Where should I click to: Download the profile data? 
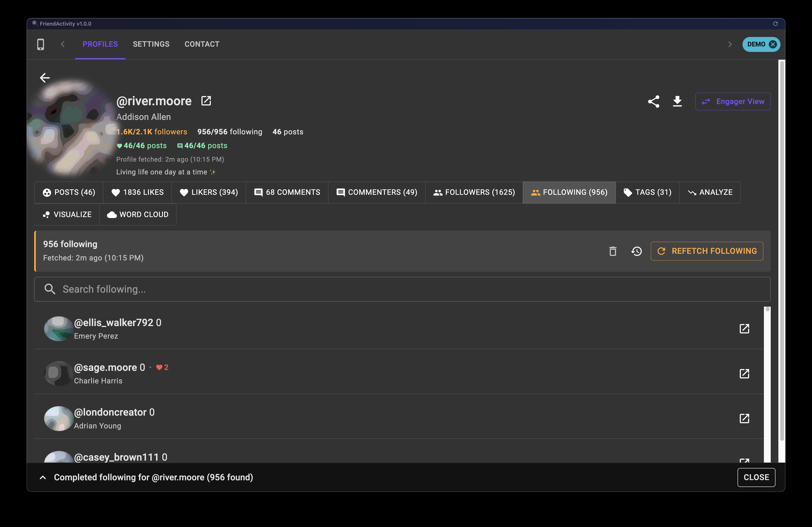[x=677, y=101]
